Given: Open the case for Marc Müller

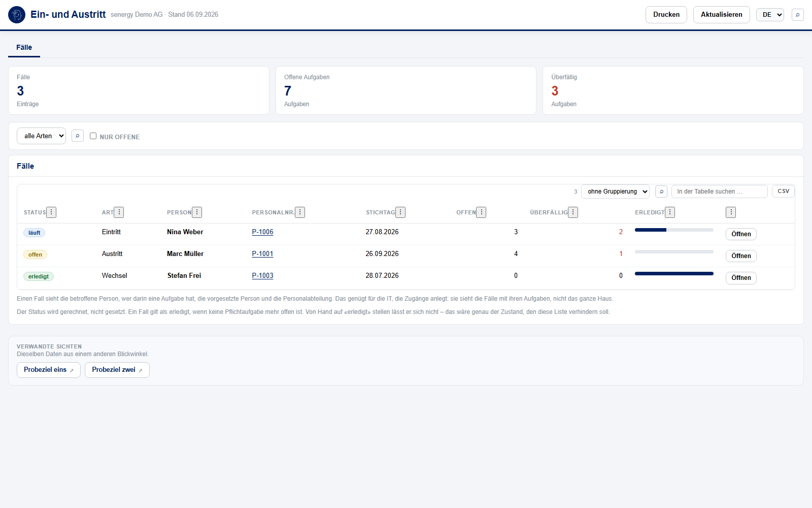Looking at the screenshot, I should point(741,256).
